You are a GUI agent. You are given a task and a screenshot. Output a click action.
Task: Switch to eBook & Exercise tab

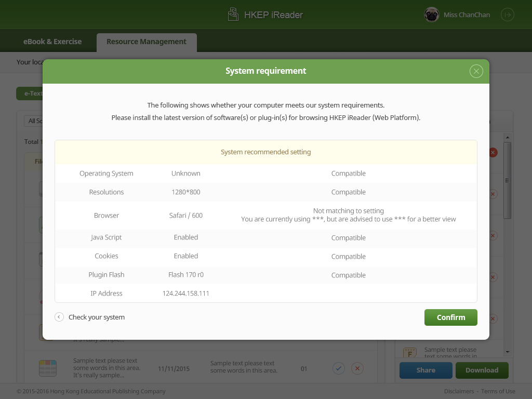point(52,42)
